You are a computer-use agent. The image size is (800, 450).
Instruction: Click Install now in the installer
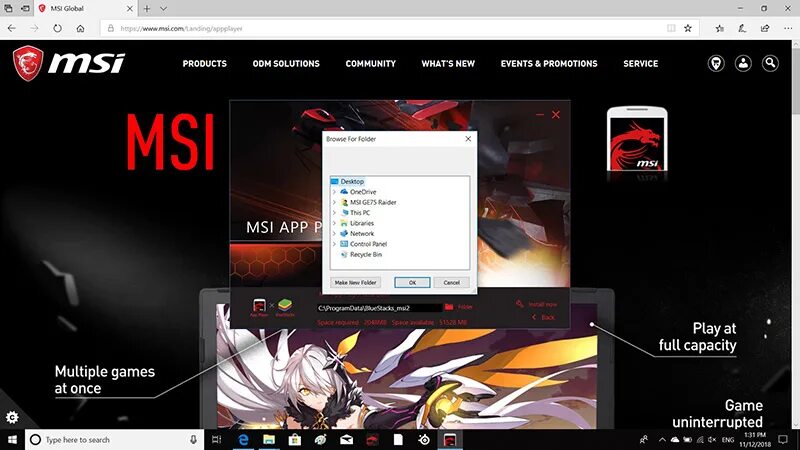pyautogui.click(x=537, y=304)
